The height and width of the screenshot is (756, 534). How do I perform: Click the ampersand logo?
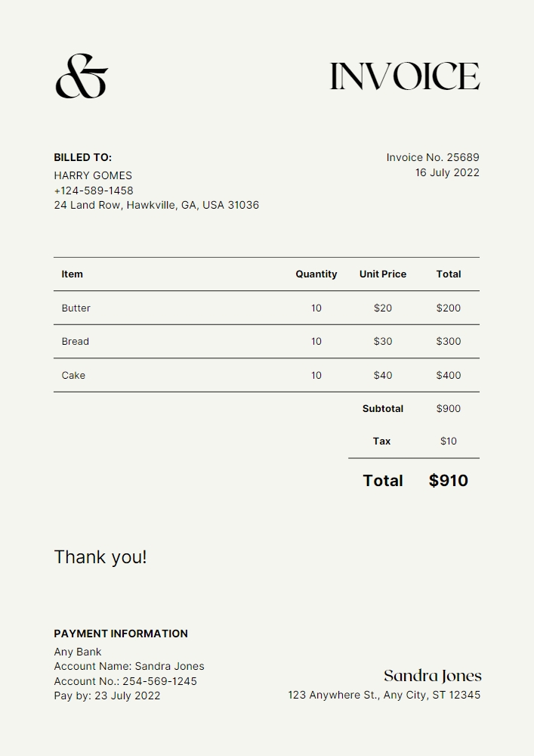[x=82, y=76]
